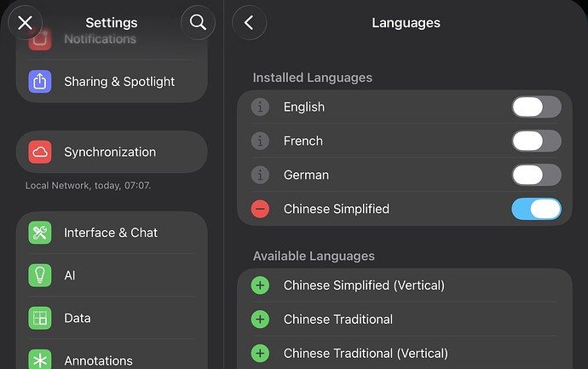Open the Annotations settings section
The image size is (588, 369).
pos(112,360)
